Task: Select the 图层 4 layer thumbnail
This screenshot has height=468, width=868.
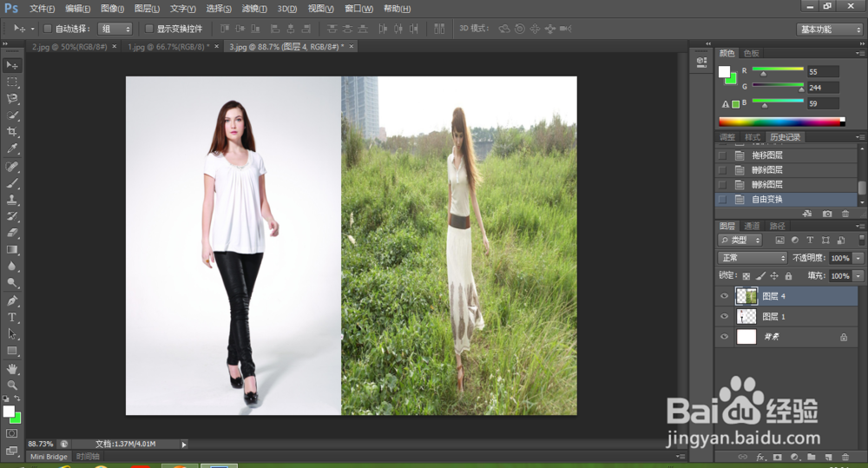Action: [746, 296]
